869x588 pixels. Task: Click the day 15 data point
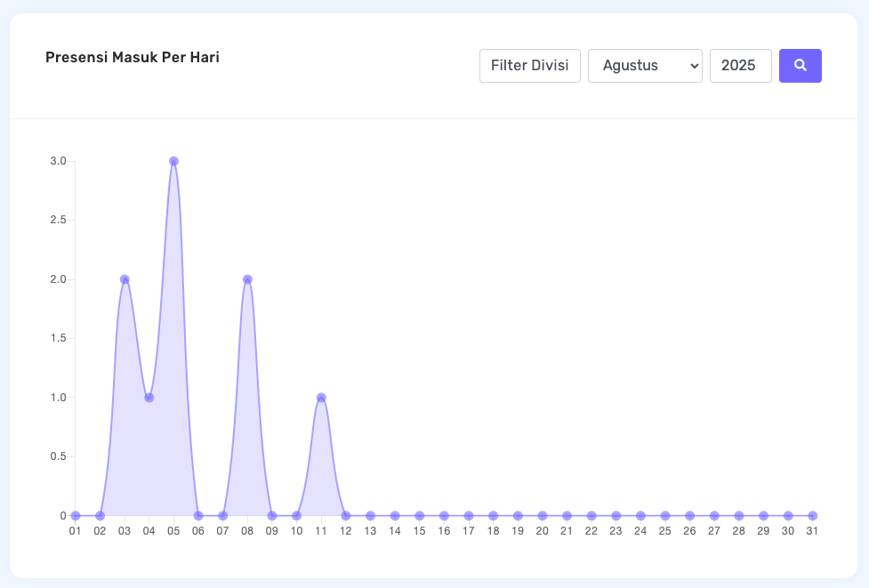419,516
